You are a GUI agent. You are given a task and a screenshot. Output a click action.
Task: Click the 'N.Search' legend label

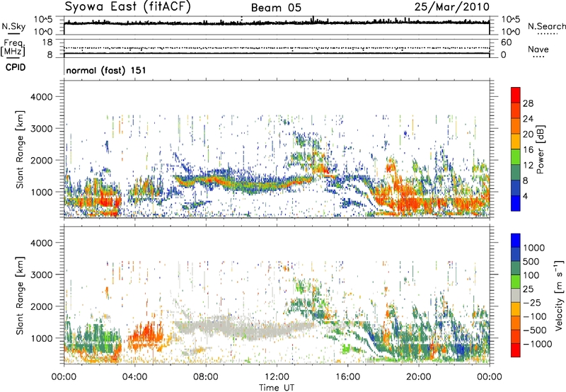click(x=547, y=26)
